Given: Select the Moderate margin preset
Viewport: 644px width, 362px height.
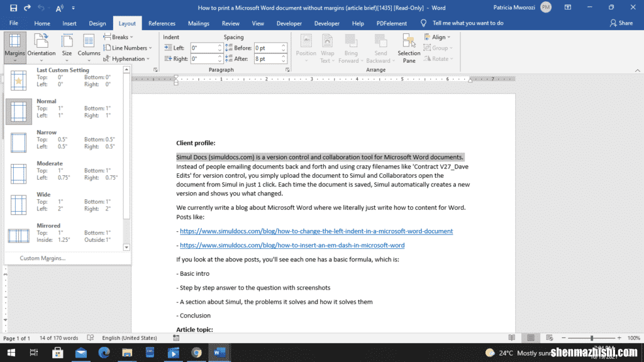Looking at the screenshot, I should (x=64, y=173).
